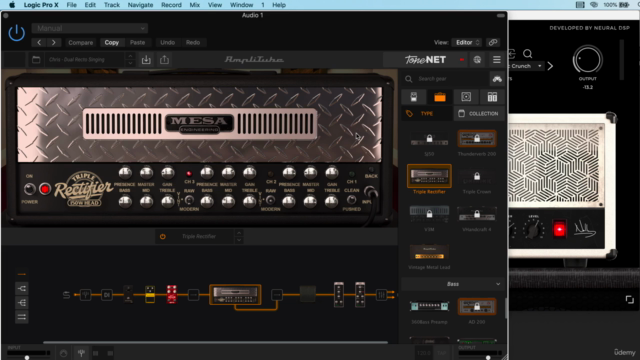Click the Copy button
The width and height of the screenshot is (640, 360).
click(111, 42)
